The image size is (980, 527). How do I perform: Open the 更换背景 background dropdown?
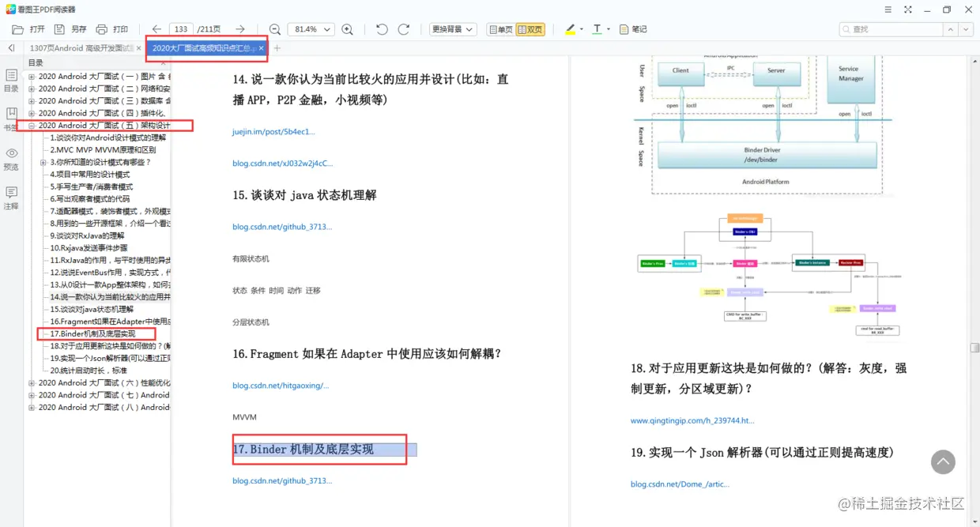tap(453, 29)
